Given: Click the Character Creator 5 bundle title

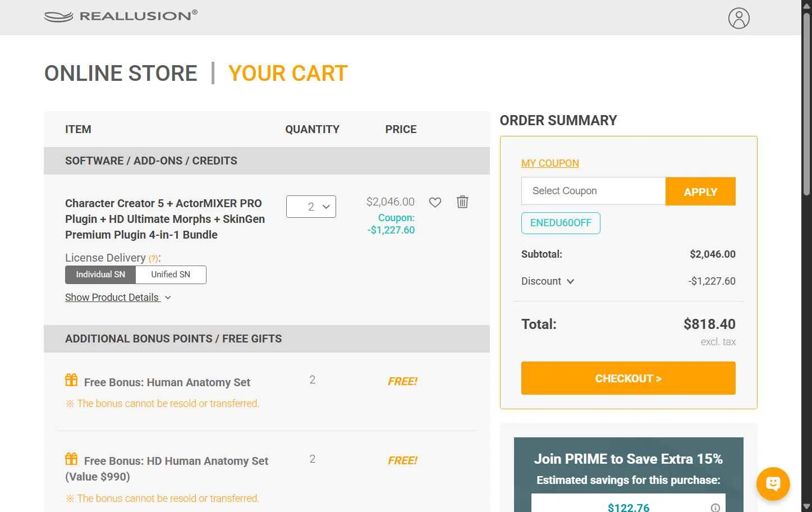Looking at the screenshot, I should [165, 219].
